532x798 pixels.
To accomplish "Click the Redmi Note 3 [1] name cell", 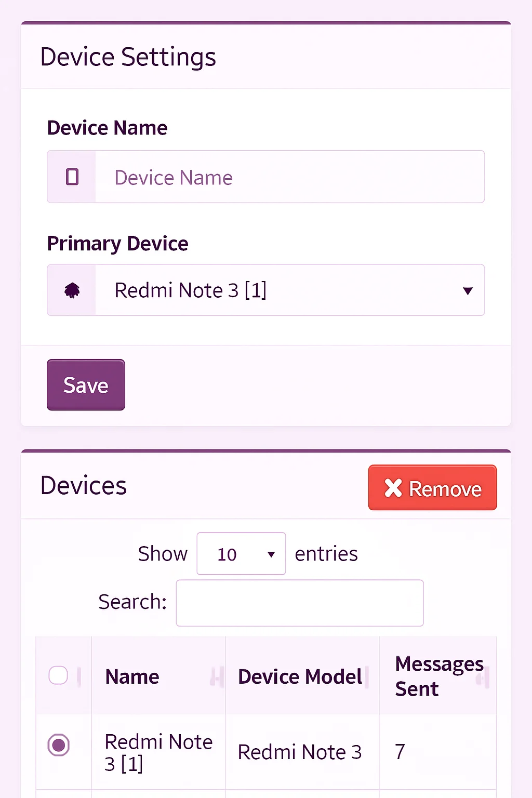I will 158,752.
